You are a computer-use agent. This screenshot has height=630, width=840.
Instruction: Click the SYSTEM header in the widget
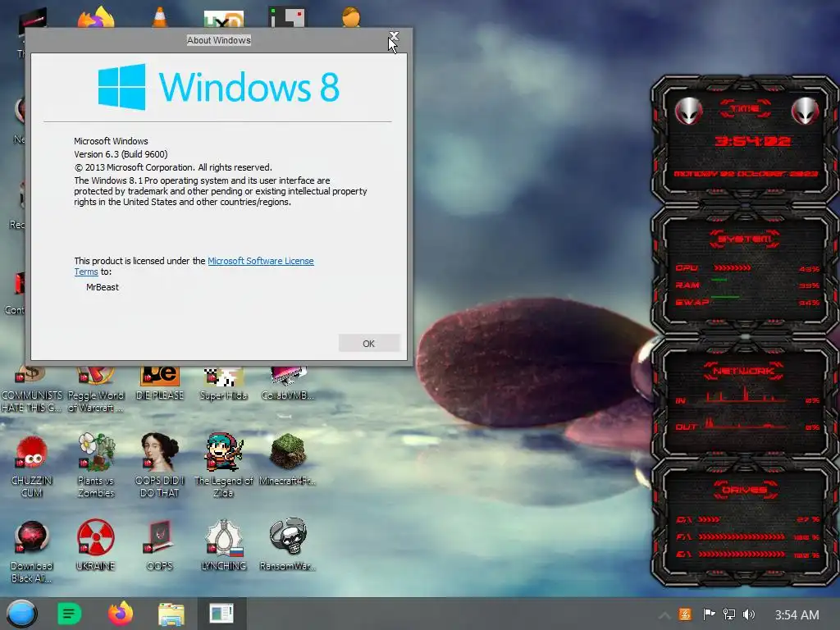(744, 239)
